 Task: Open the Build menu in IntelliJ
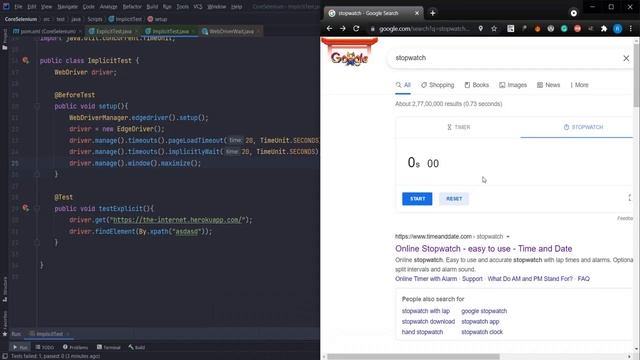coord(152,7)
